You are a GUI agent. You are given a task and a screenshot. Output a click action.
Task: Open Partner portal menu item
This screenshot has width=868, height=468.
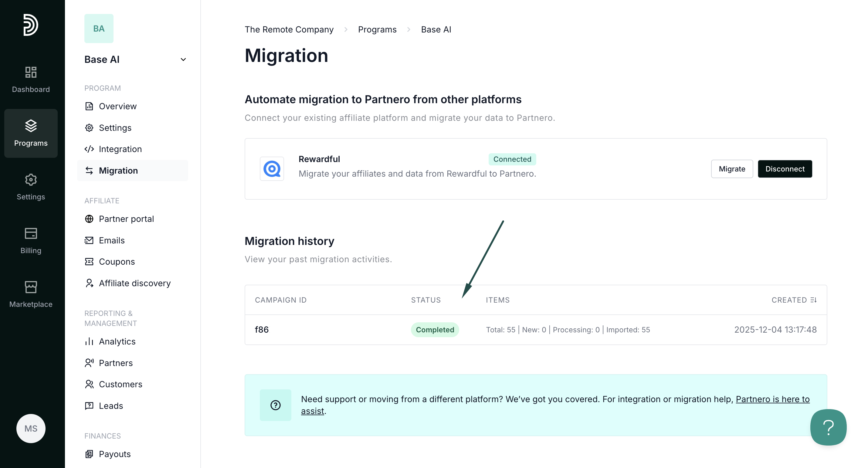click(126, 219)
